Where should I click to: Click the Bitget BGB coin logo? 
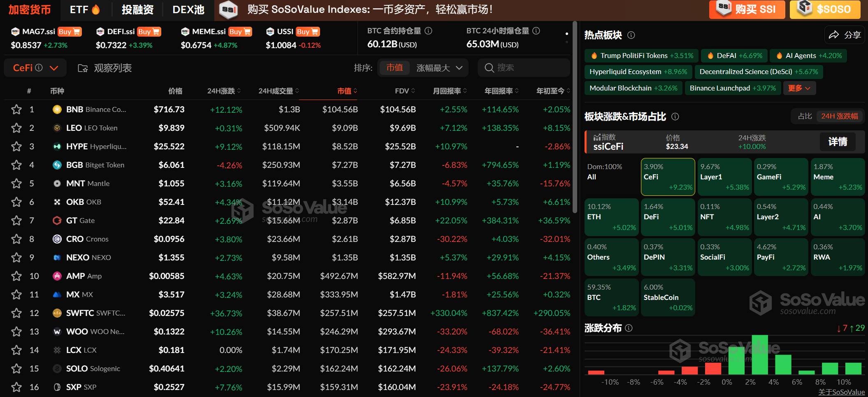57,165
